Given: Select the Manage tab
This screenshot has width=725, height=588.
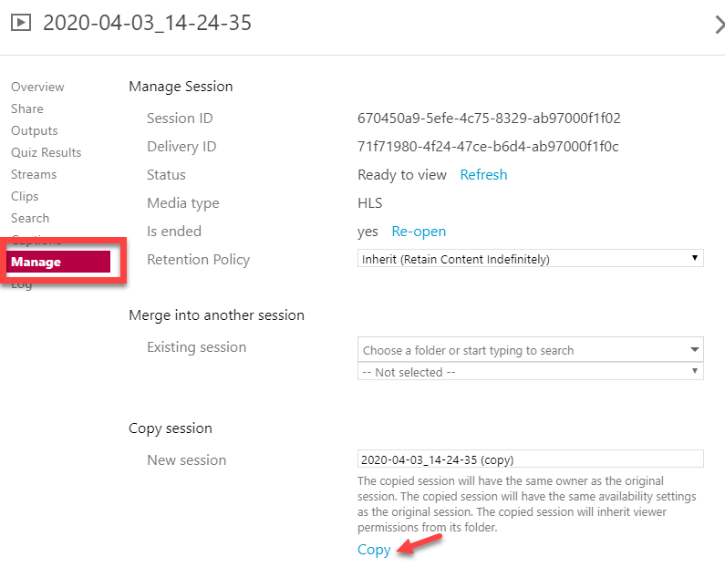Looking at the screenshot, I should pyautogui.click(x=36, y=262).
